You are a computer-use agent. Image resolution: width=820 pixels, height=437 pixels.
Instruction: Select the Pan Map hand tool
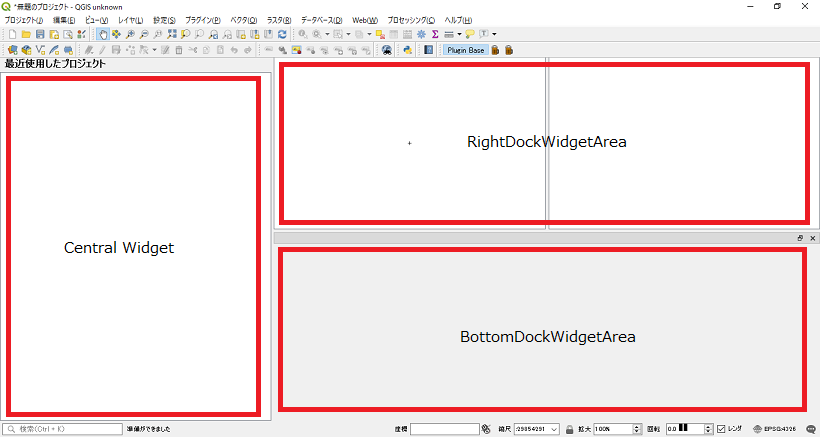[103, 34]
